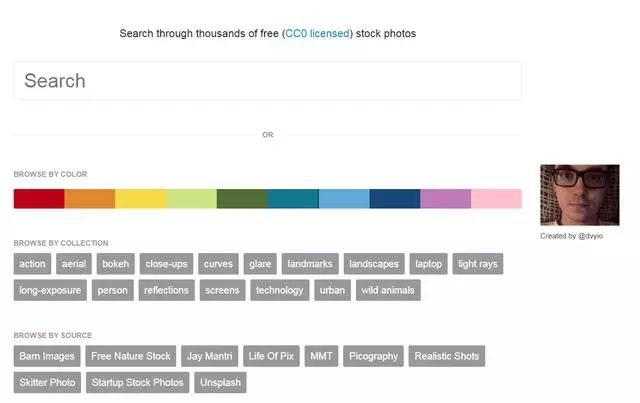Select the orange color swatch
Viewport: 640px width, 403px height.
coord(90,199)
